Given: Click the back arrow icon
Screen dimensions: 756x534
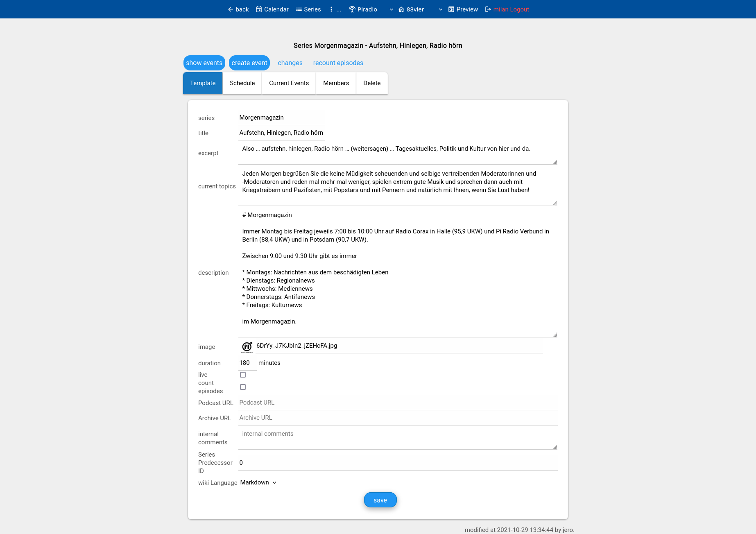Looking at the screenshot, I should pos(231,9).
